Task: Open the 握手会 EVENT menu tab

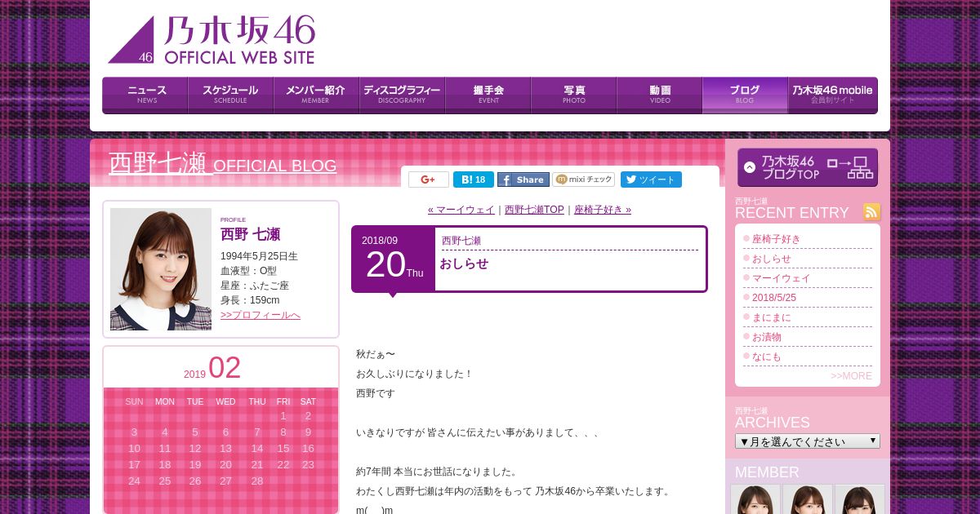Action: [x=488, y=95]
